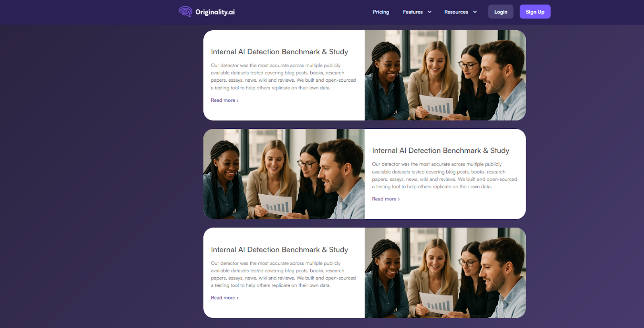The width and height of the screenshot is (644, 328).
Task: Click the Login button
Action: pos(501,12)
